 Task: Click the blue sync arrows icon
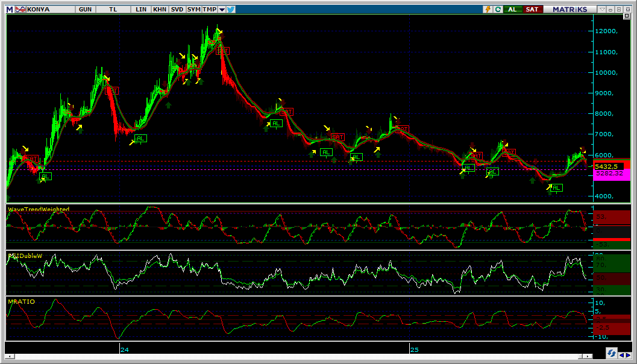pos(611,353)
